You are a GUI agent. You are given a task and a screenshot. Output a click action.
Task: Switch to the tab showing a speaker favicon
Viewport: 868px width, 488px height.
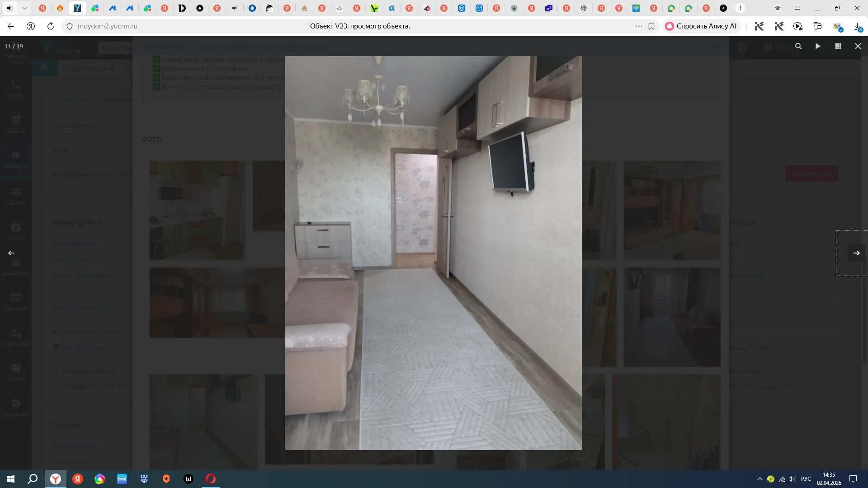235,8
